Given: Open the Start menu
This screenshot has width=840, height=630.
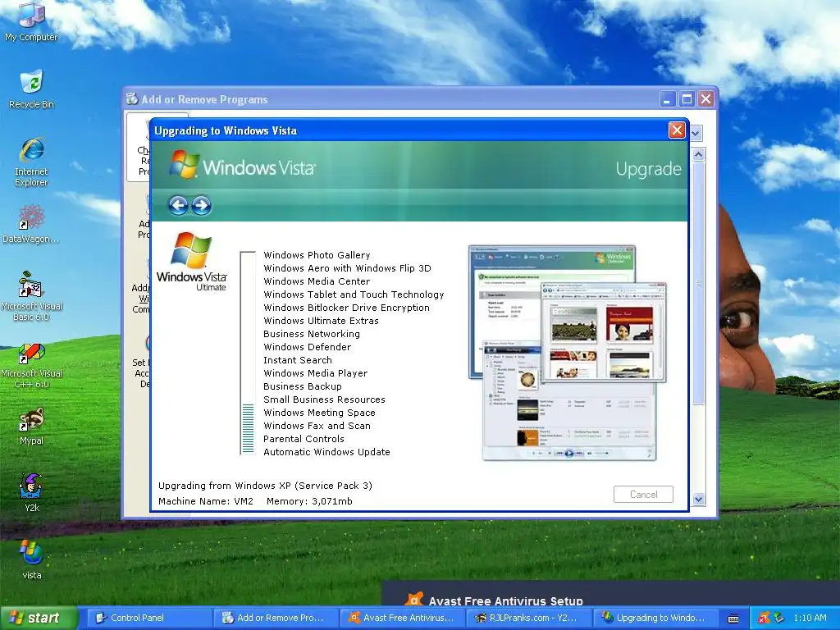Looking at the screenshot, I should tap(39, 618).
